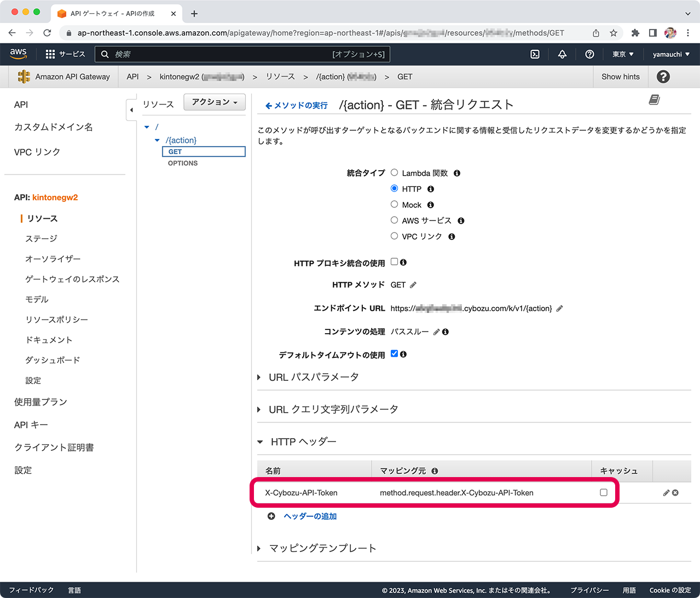The width and height of the screenshot is (700, 598).
Task: Open the 東京 region dropdown
Action: click(x=623, y=54)
